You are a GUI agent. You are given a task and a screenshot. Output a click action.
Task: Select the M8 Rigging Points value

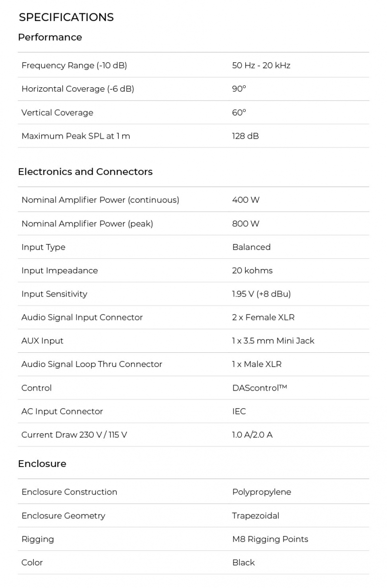(x=270, y=539)
